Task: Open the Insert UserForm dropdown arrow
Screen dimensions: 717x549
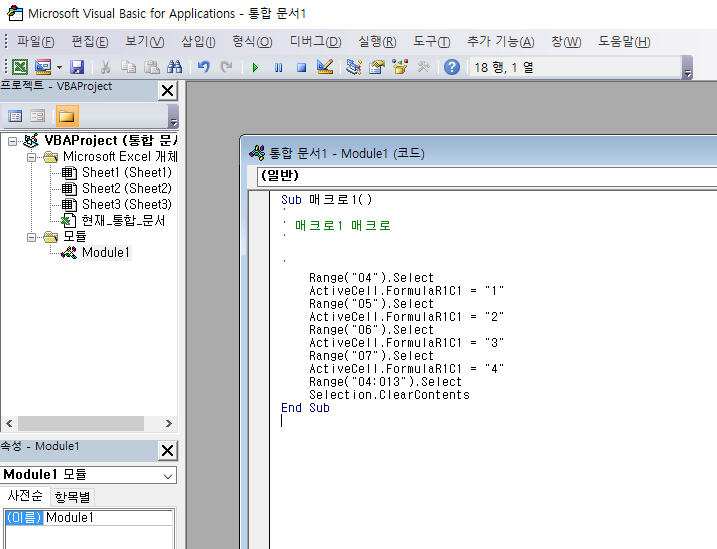Action: 59,68
